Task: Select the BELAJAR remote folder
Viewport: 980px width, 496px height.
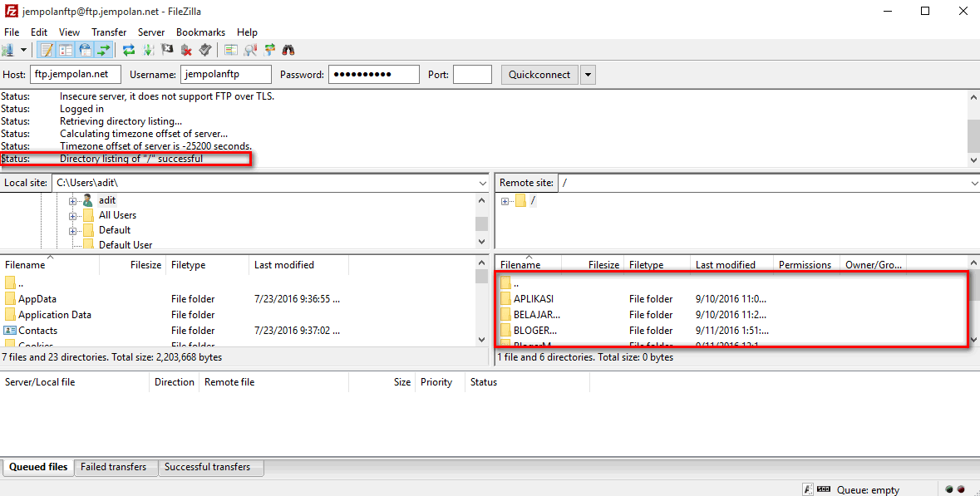Action: [536, 315]
